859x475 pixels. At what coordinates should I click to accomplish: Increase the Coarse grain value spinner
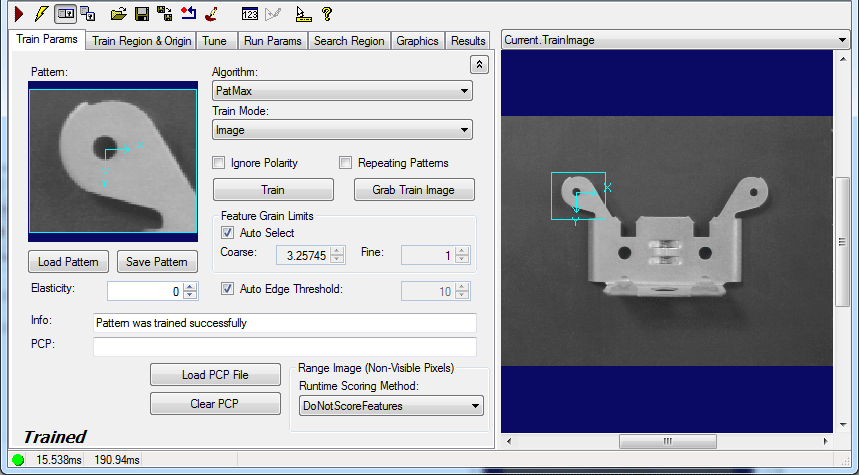337,251
